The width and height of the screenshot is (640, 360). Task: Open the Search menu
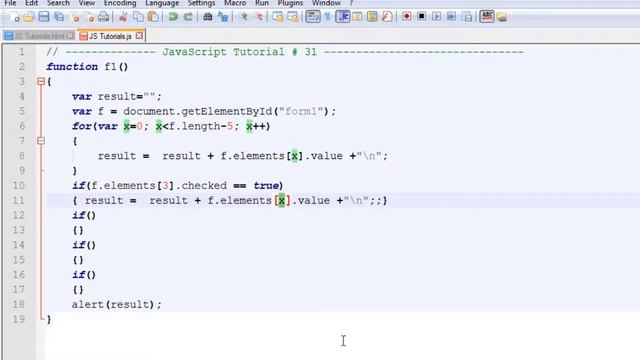click(58, 3)
